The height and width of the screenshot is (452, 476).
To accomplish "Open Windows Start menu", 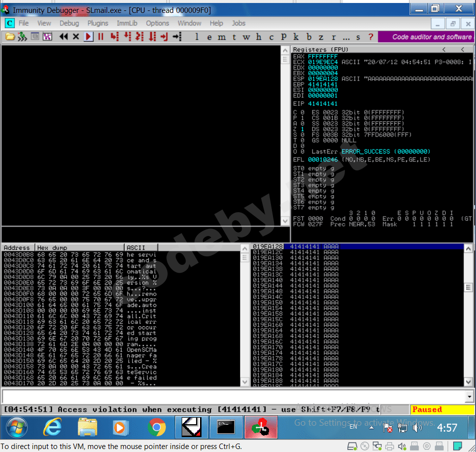I will pyautogui.click(x=17, y=427).
